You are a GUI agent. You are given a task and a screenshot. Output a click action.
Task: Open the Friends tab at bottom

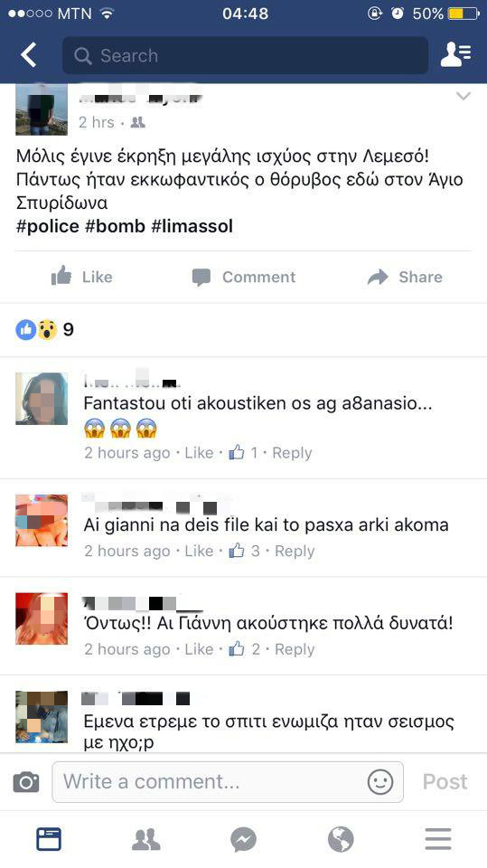146,839
